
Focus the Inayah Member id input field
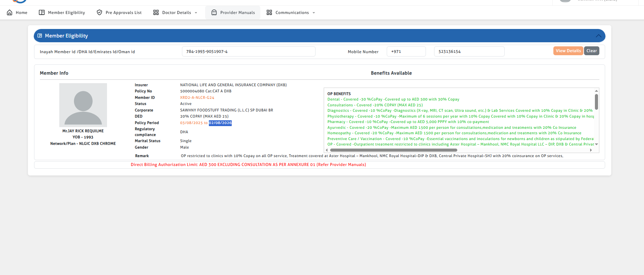click(x=248, y=52)
